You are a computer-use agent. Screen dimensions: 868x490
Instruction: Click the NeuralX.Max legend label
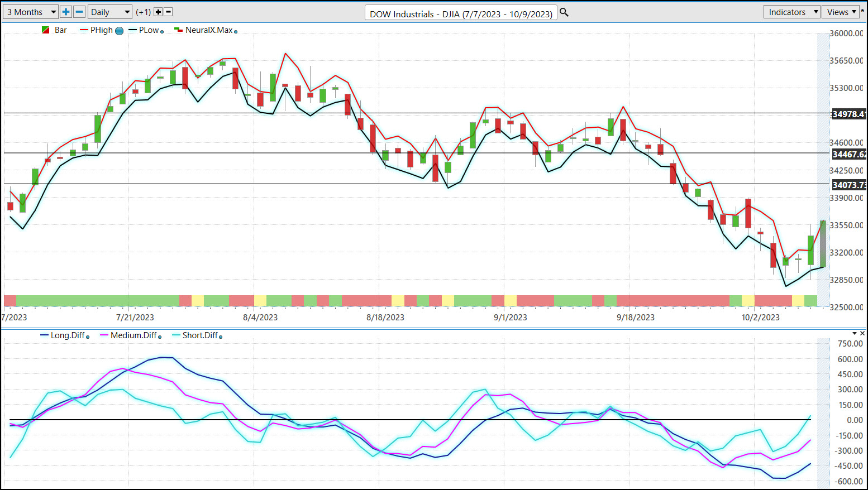(x=209, y=30)
